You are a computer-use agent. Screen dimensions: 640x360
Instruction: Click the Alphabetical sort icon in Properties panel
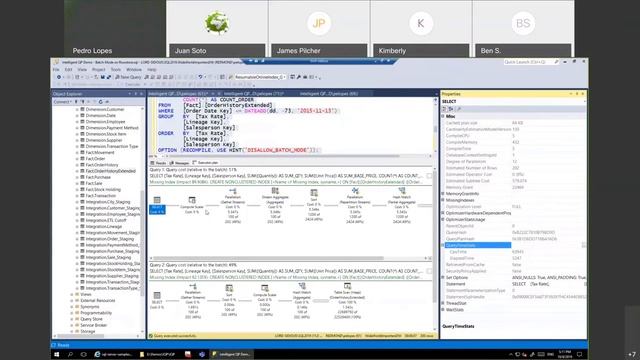tap(451, 109)
